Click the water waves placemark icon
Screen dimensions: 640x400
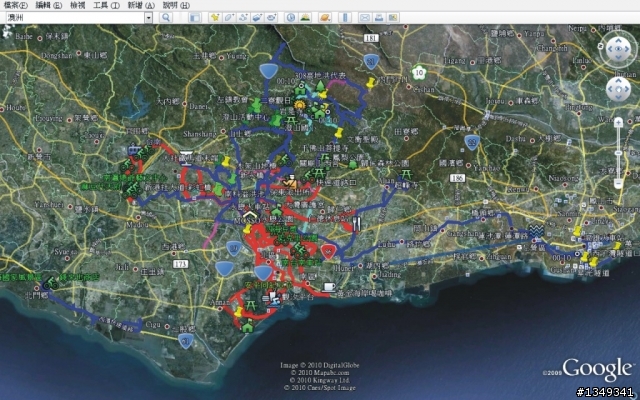[537, 231]
